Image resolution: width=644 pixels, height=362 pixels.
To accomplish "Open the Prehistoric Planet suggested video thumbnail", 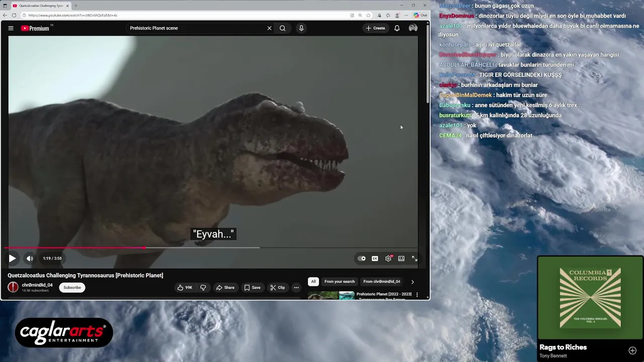I will point(331,296).
